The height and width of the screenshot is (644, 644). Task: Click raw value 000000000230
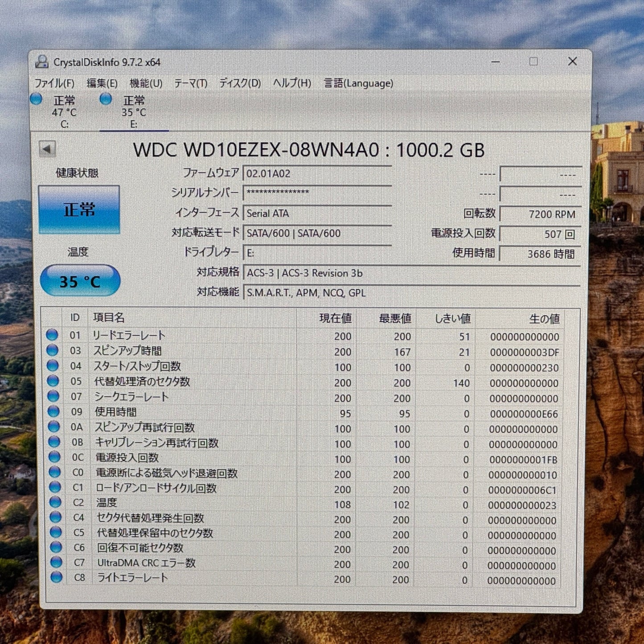524,368
